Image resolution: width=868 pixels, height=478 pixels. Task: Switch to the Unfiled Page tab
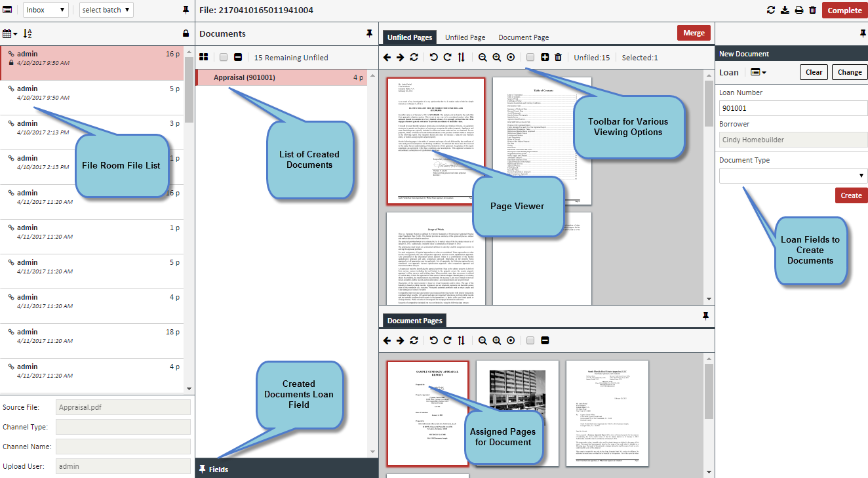click(465, 38)
